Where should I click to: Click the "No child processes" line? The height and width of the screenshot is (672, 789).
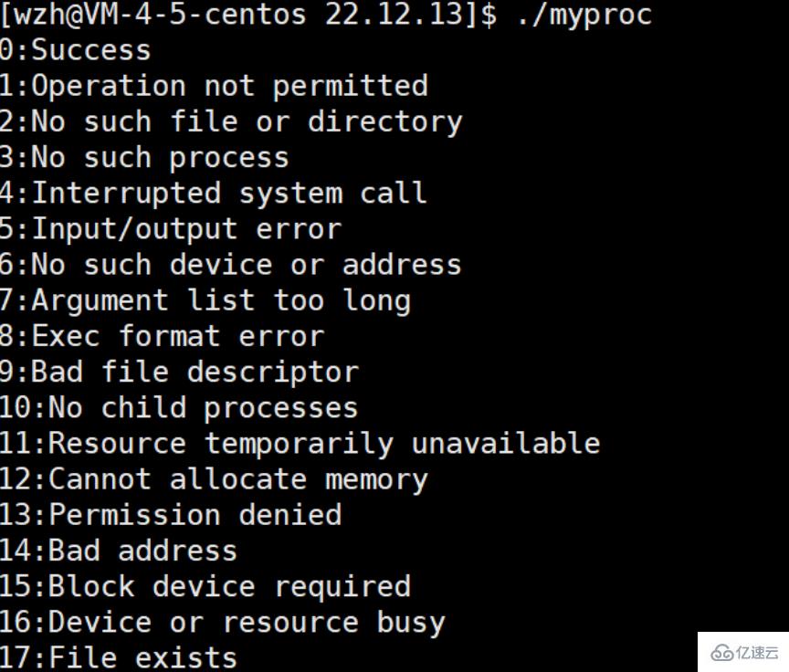(179, 407)
